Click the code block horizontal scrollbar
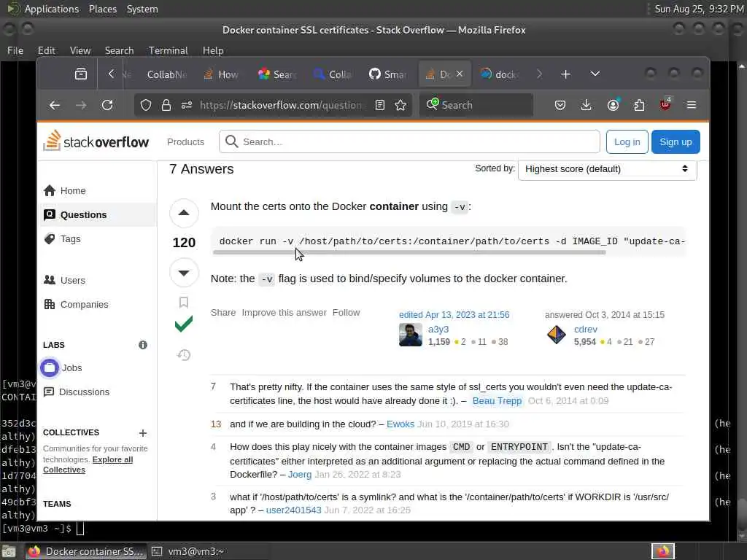This screenshot has height=560, width=747. 409,252
